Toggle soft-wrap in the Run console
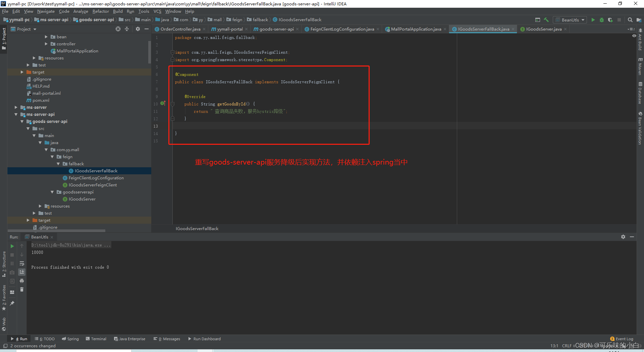Image resolution: width=644 pixels, height=352 pixels. click(22, 263)
